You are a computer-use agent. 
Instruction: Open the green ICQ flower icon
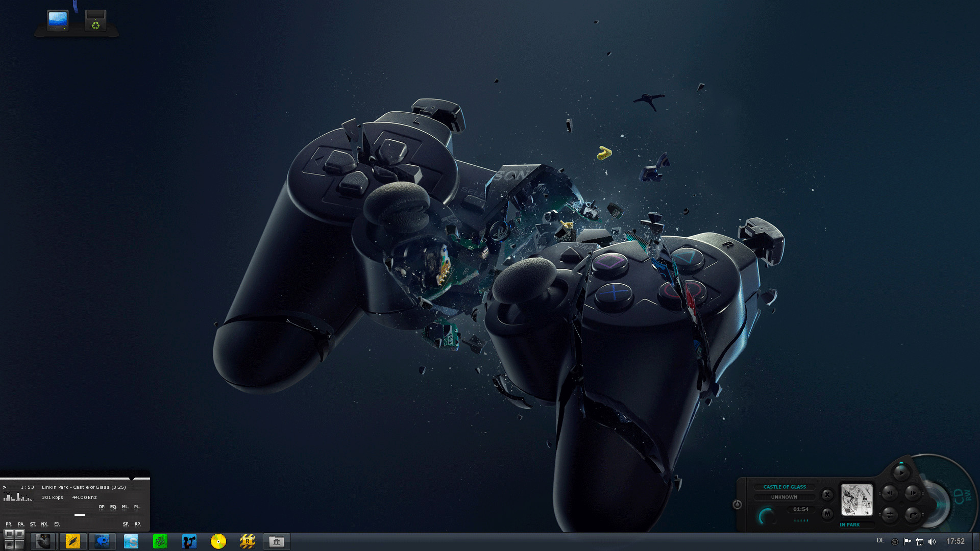[x=160, y=541]
